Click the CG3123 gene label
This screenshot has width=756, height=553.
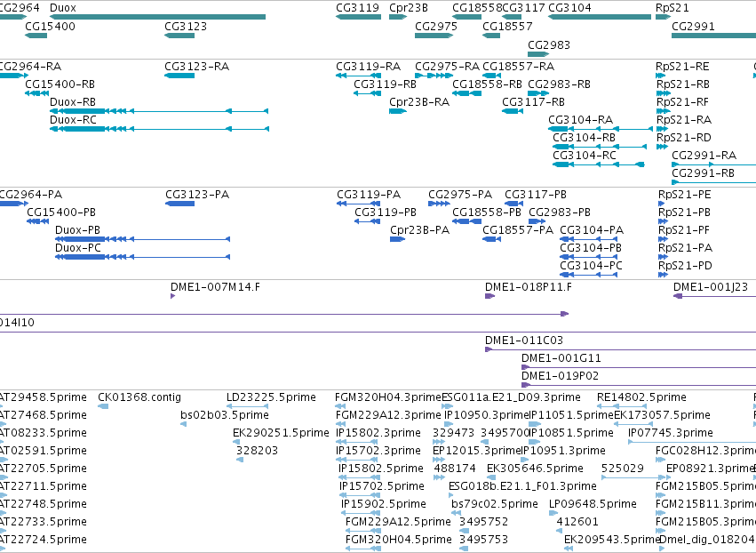[186, 26]
